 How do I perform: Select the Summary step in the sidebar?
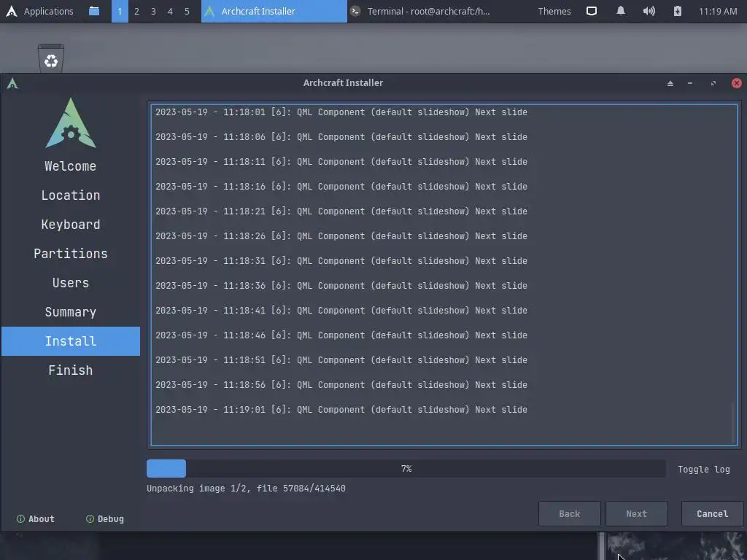[x=71, y=312]
